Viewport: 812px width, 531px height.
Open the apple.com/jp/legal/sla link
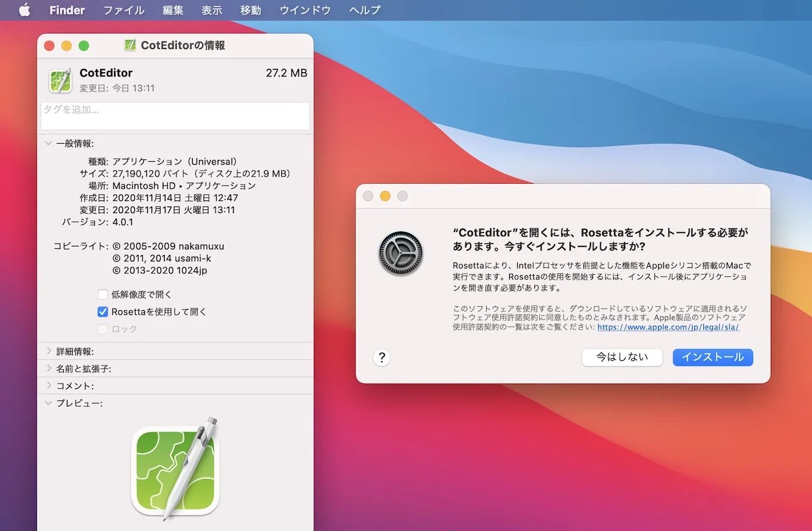tap(668, 327)
